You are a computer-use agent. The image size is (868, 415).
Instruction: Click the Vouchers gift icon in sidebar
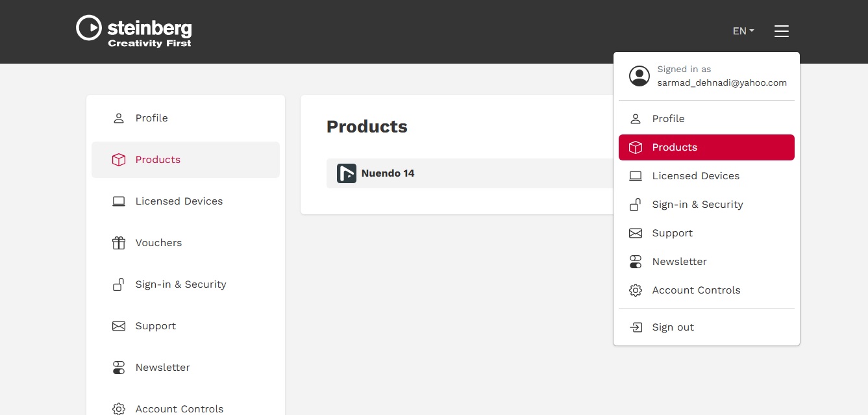click(x=119, y=243)
